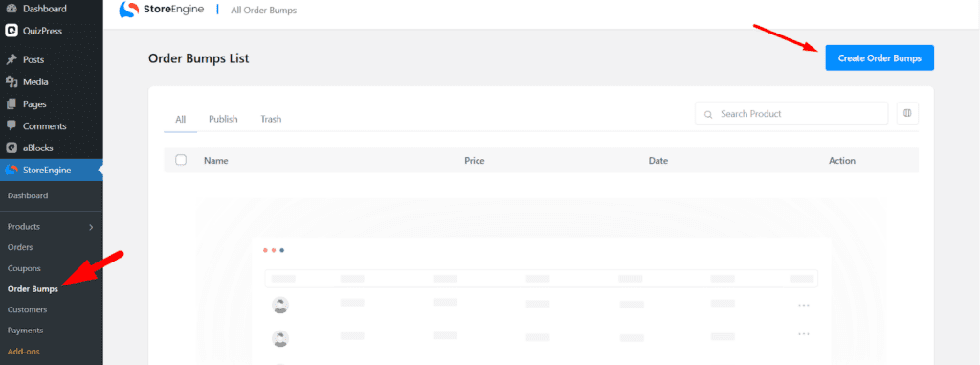Open the column settings icon button
The width and height of the screenshot is (980, 365).
point(907,113)
